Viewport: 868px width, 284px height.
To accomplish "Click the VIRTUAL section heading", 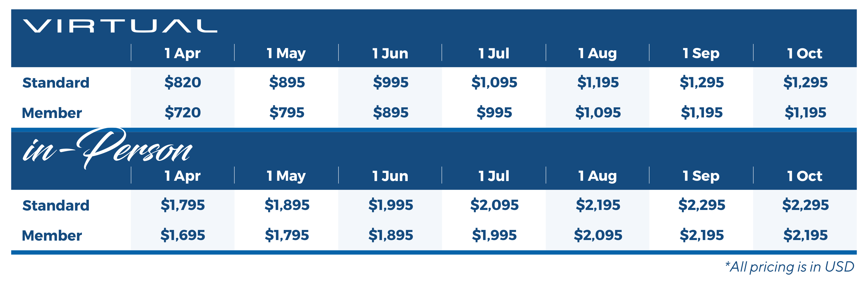I will 120,26.
